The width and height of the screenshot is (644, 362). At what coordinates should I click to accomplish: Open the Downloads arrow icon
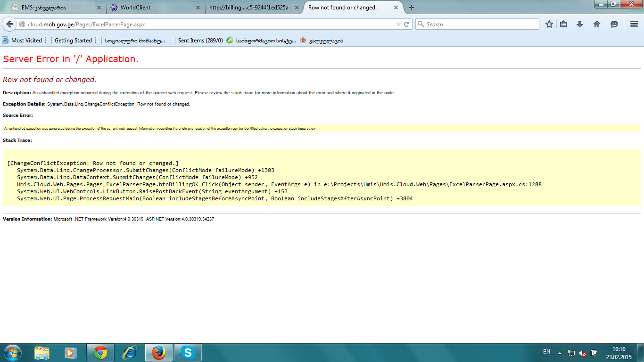click(580, 25)
